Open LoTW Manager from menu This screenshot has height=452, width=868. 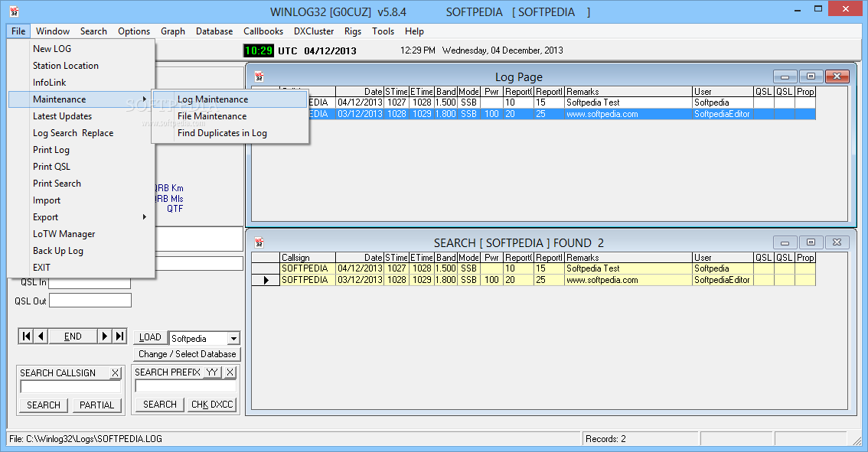point(82,234)
